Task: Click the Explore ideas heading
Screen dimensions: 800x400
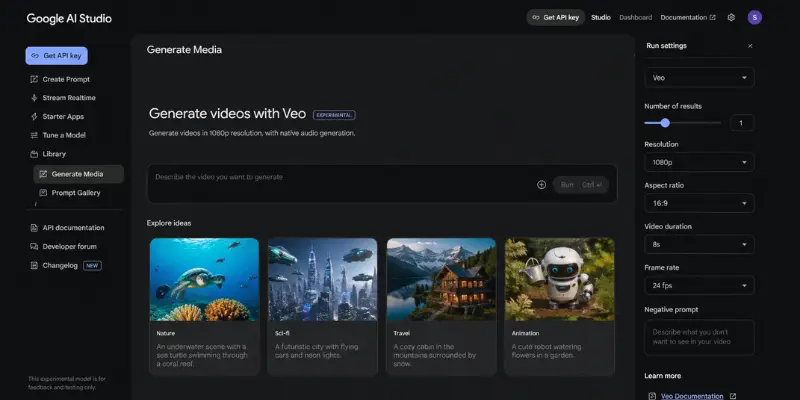Action: coord(169,223)
